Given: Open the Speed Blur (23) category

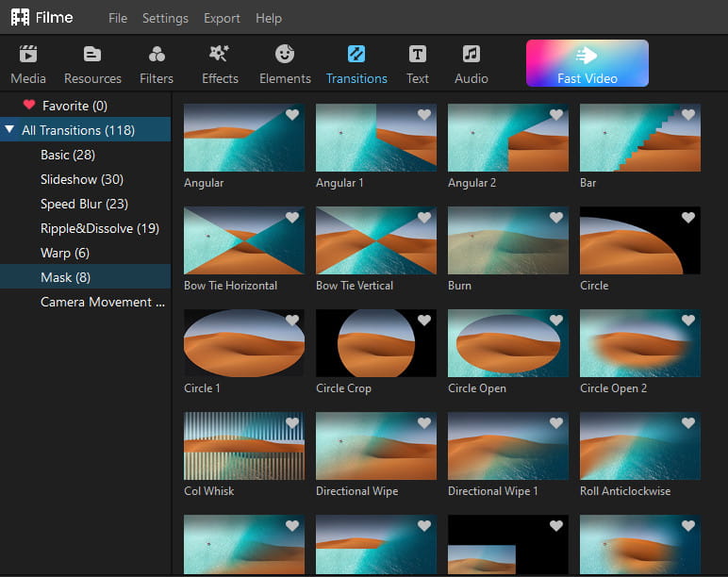Looking at the screenshot, I should click(84, 204).
